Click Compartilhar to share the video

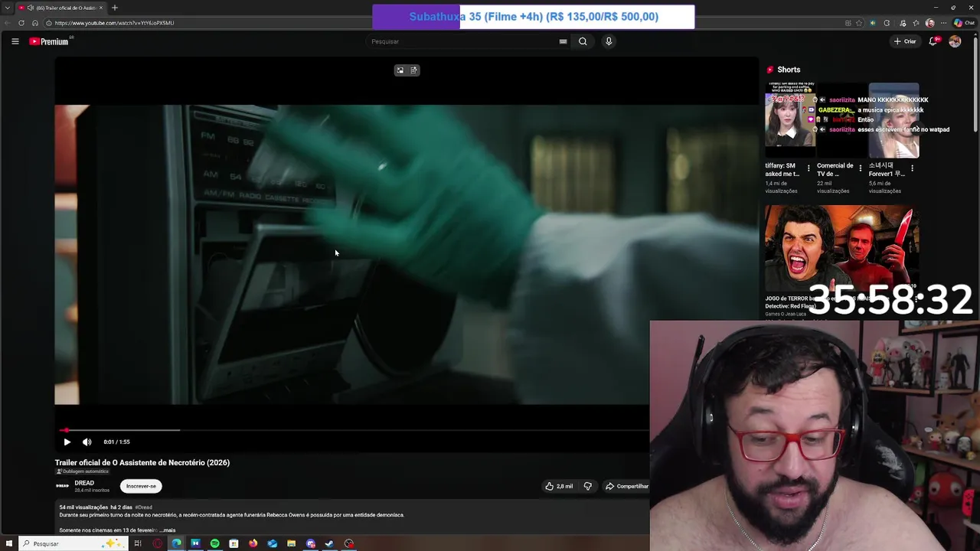click(x=626, y=486)
